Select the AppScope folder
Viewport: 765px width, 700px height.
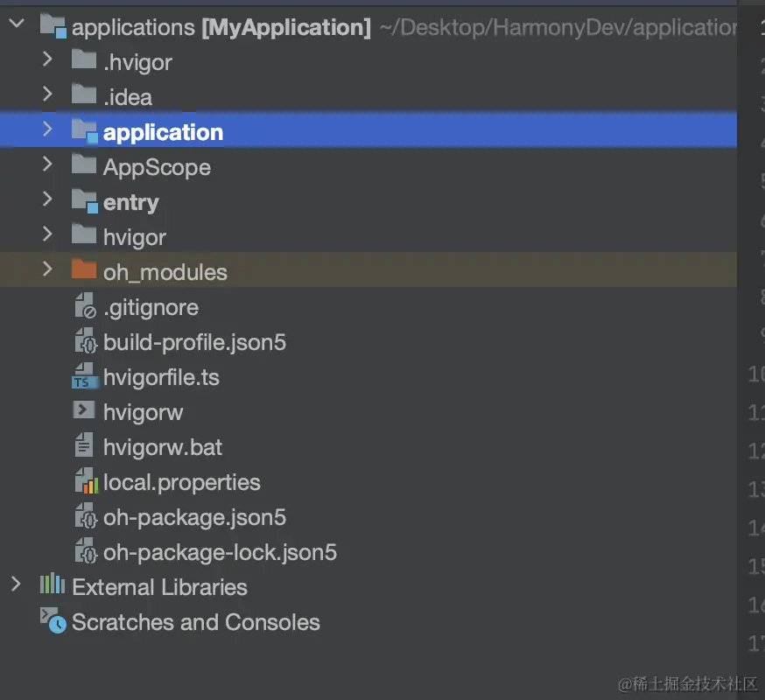tap(157, 167)
